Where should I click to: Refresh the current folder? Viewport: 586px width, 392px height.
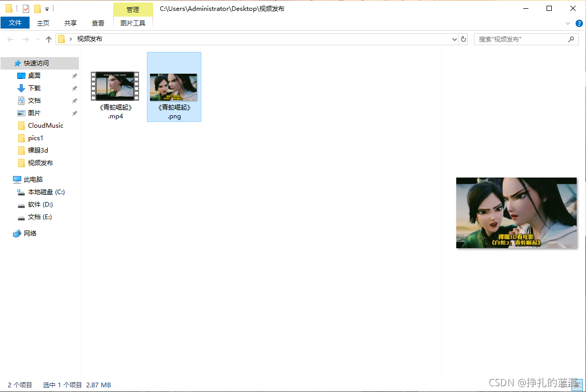click(x=464, y=39)
